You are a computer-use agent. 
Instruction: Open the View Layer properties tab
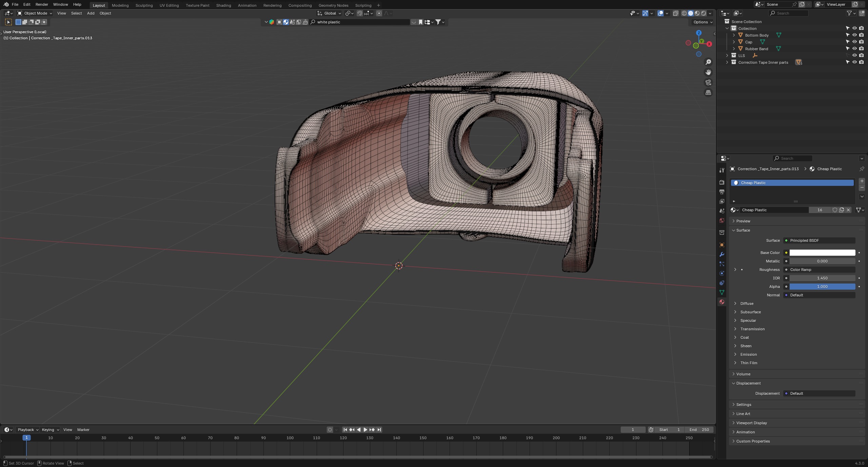point(722,201)
